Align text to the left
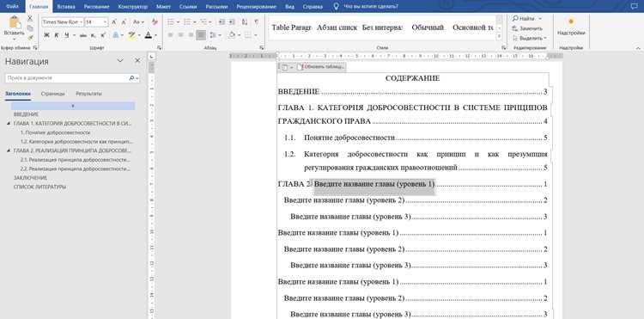Image resolution: width=644 pixels, height=319 pixels. (x=171, y=35)
